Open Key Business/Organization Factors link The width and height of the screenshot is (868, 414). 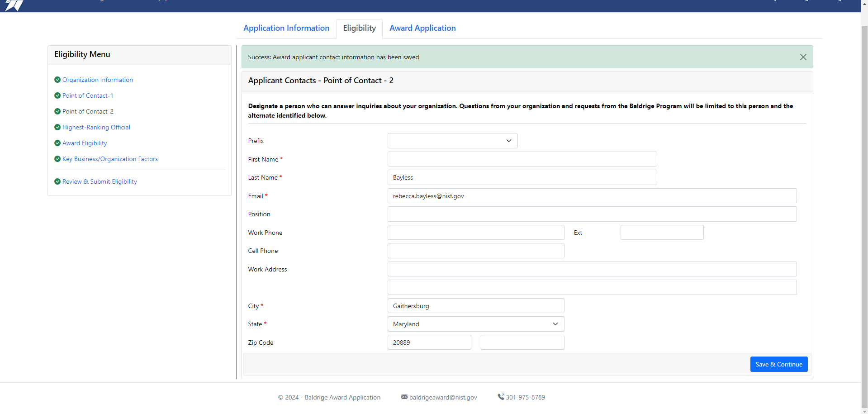point(110,159)
